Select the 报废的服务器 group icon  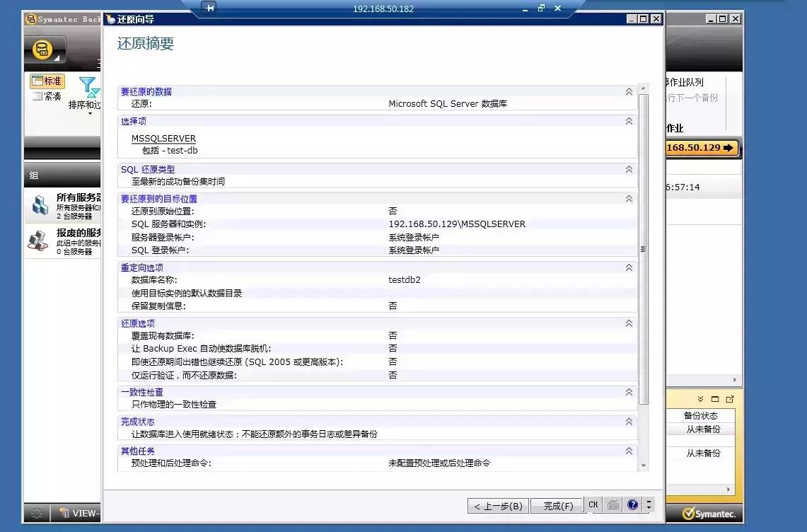point(38,241)
